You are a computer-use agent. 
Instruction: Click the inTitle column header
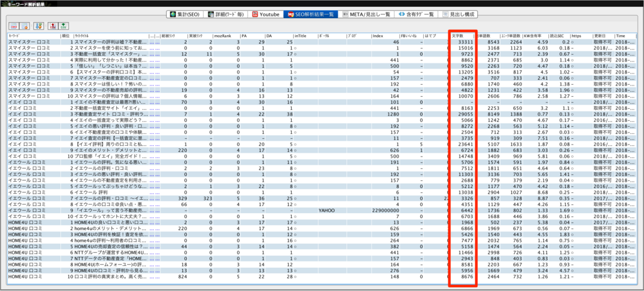pos(305,36)
